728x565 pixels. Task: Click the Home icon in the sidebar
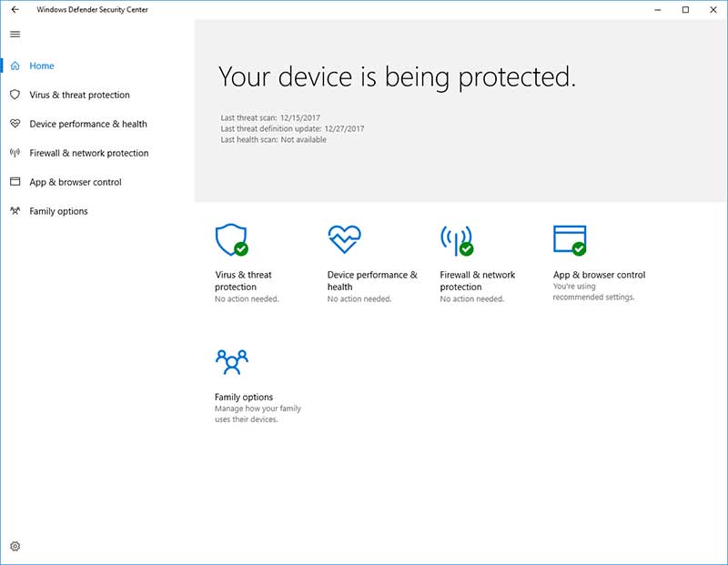tap(15, 66)
